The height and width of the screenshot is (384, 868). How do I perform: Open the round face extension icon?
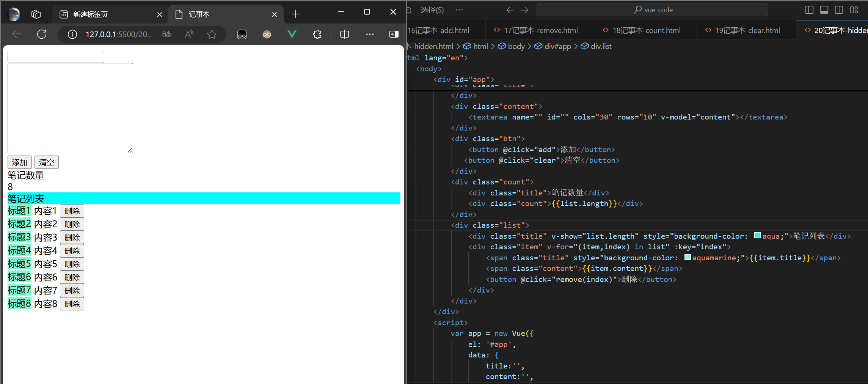[x=267, y=35]
